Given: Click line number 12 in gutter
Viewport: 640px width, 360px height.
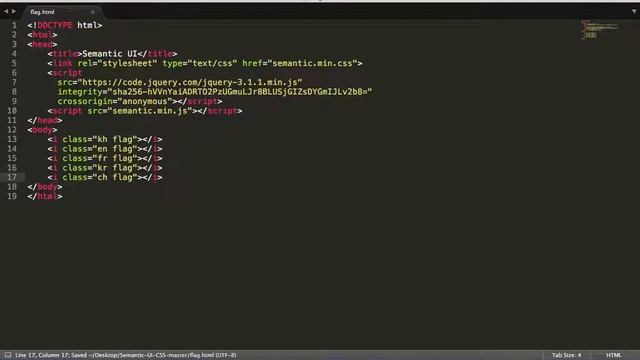Looking at the screenshot, I should [12, 130].
